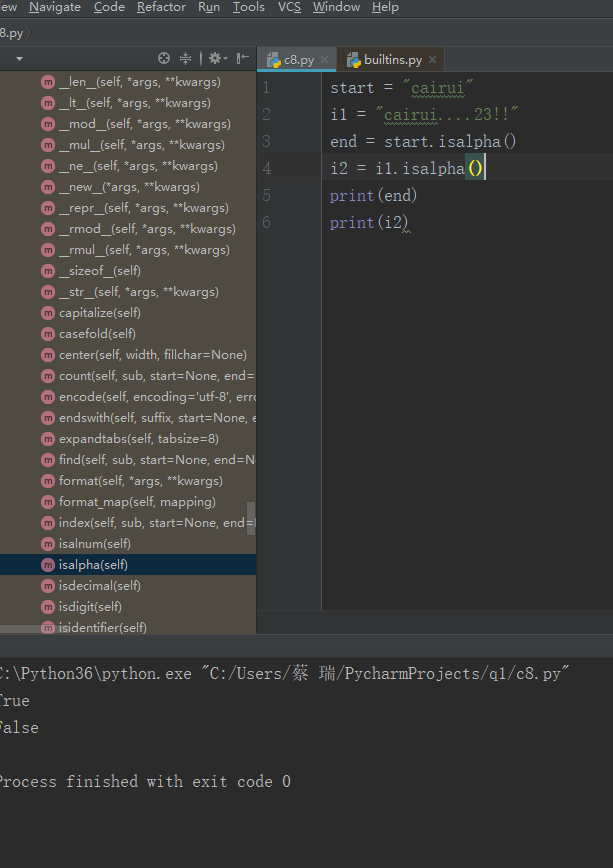This screenshot has width=613, height=868.
Task: Switch to the builtins.py tab
Action: (x=390, y=60)
